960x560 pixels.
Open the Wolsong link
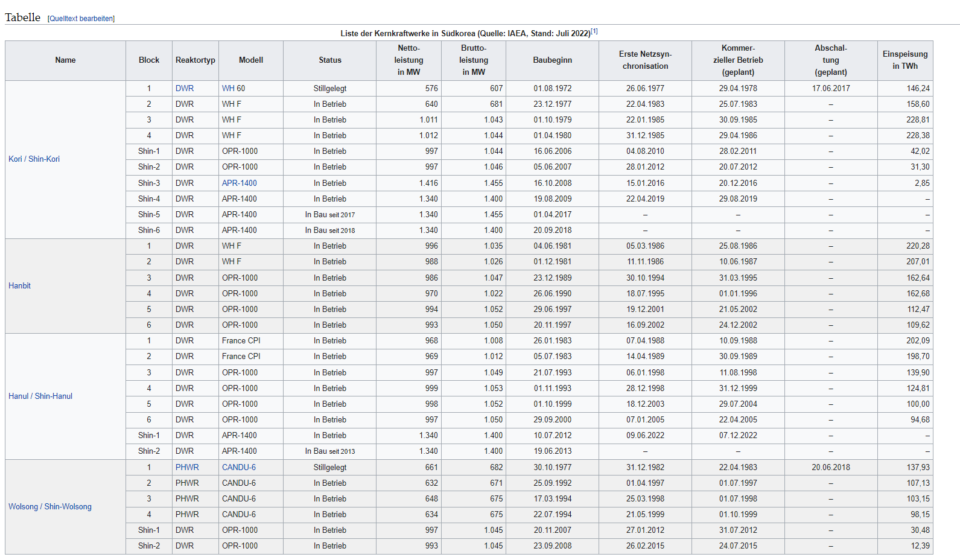click(x=23, y=507)
